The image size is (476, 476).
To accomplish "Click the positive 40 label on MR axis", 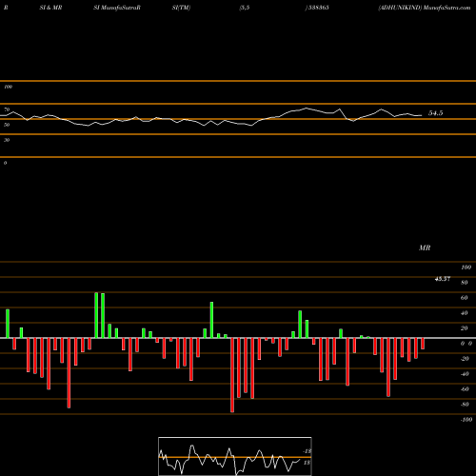I will click(x=465, y=313).
